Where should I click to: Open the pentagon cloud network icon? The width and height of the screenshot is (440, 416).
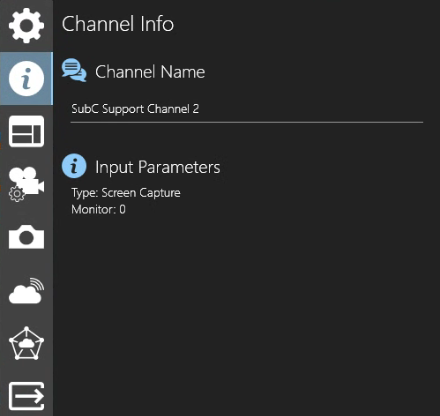pyautogui.click(x=26, y=343)
